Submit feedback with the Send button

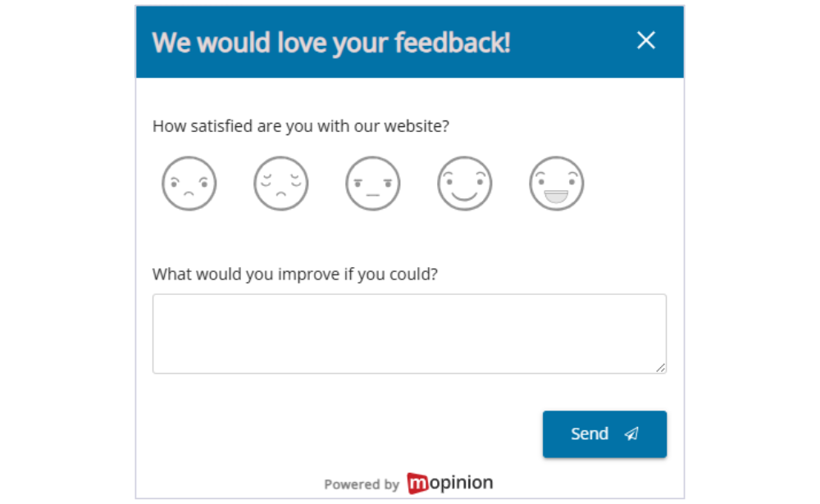(x=604, y=434)
